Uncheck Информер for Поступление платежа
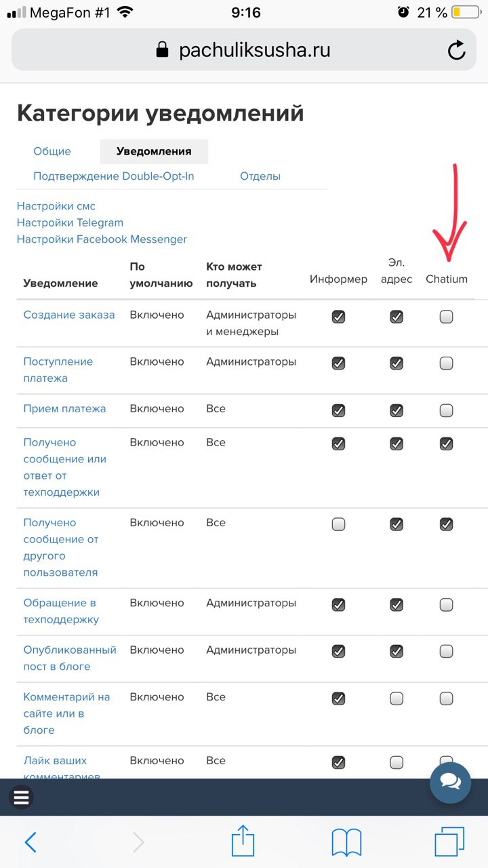The width and height of the screenshot is (488, 868). (338, 363)
